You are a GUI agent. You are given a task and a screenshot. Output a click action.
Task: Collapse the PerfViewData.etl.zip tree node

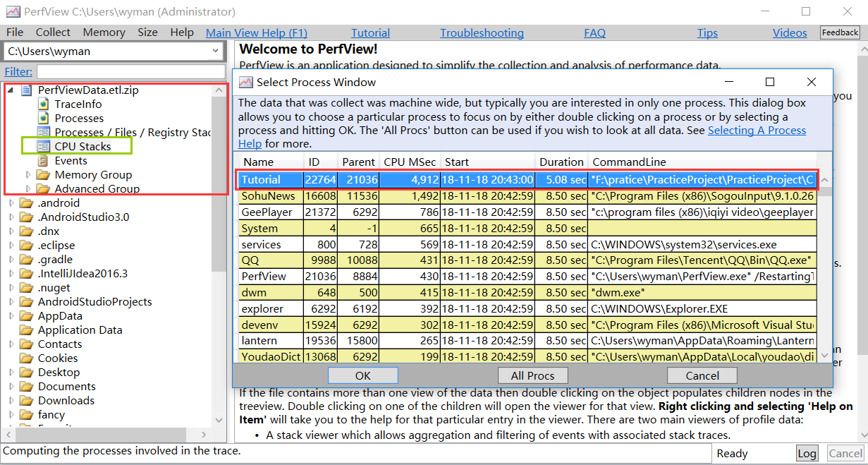[11, 90]
